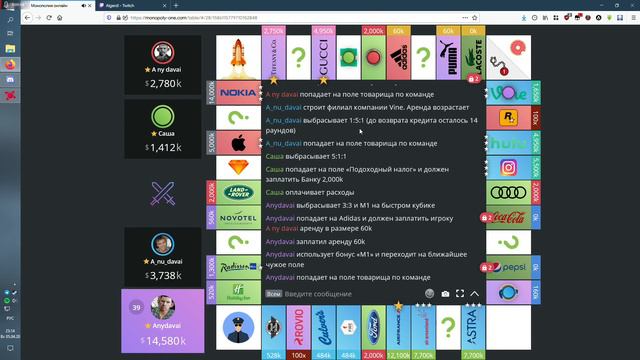Select the 'Всем' chat recipient selector
The height and width of the screenshot is (360, 640).
tap(273, 294)
